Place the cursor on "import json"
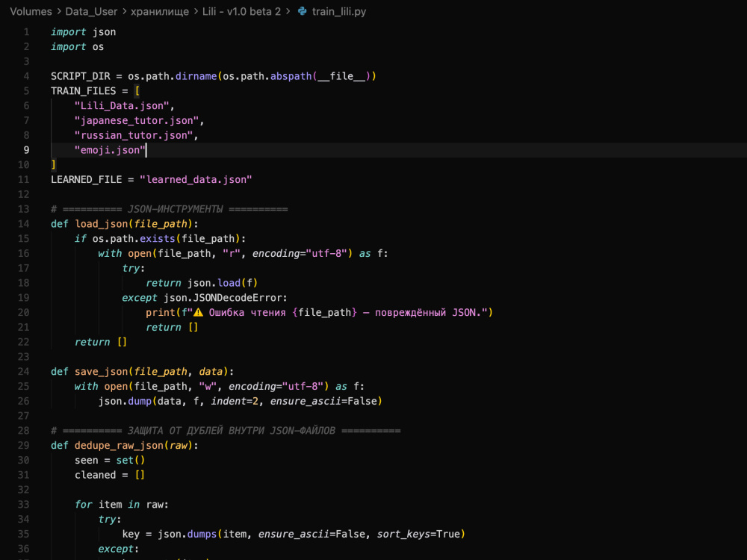Screen dimensions: 747x560 84,32
